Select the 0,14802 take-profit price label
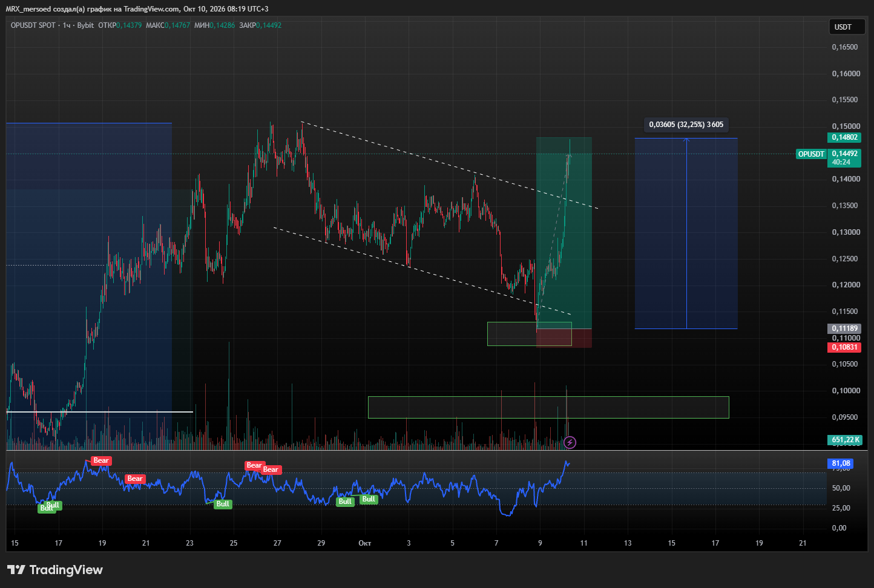This screenshot has width=874, height=588. (844, 137)
